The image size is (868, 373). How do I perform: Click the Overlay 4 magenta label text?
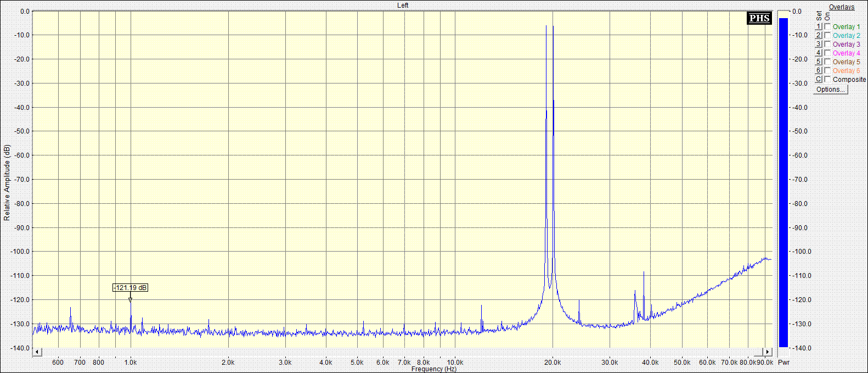coord(846,53)
